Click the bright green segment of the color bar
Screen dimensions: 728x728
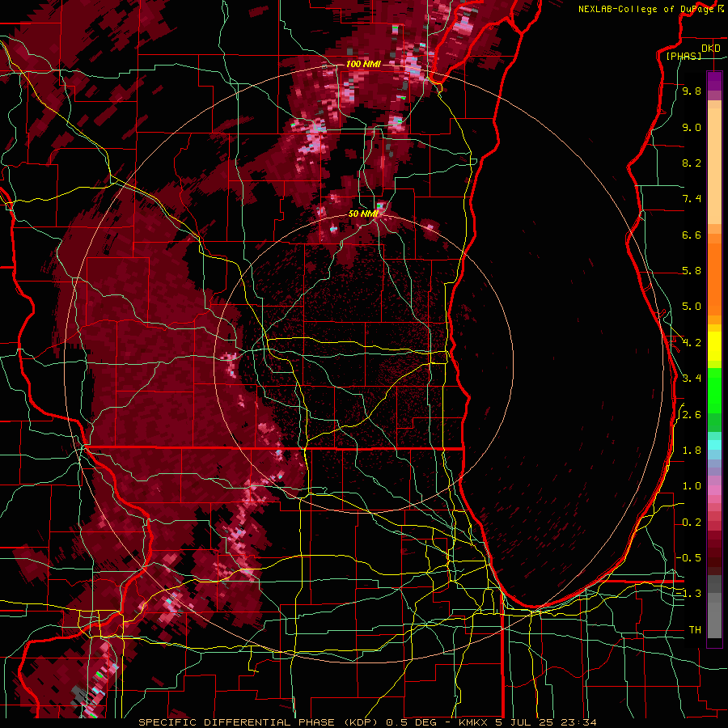[x=714, y=392]
